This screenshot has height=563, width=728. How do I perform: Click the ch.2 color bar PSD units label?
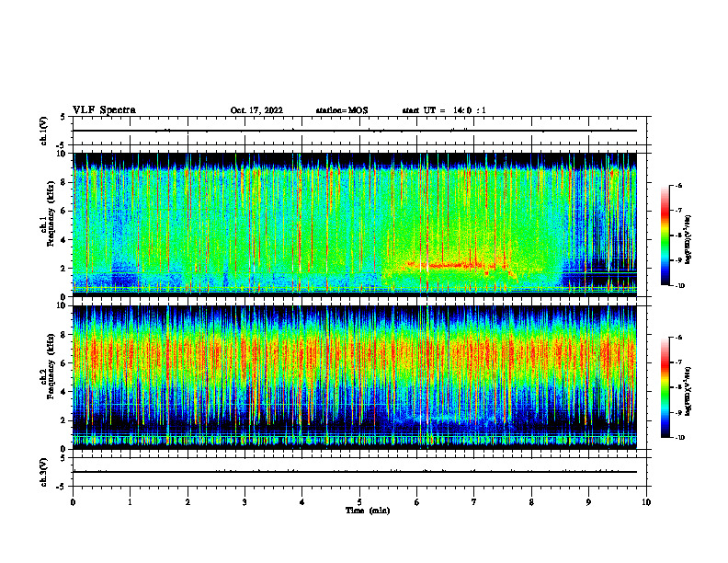pos(688,391)
